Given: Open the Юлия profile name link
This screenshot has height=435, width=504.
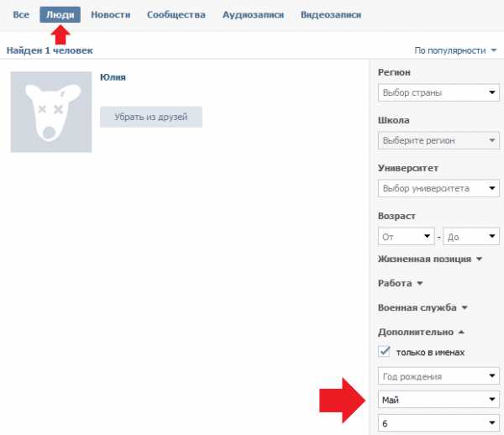Looking at the screenshot, I should (113, 77).
